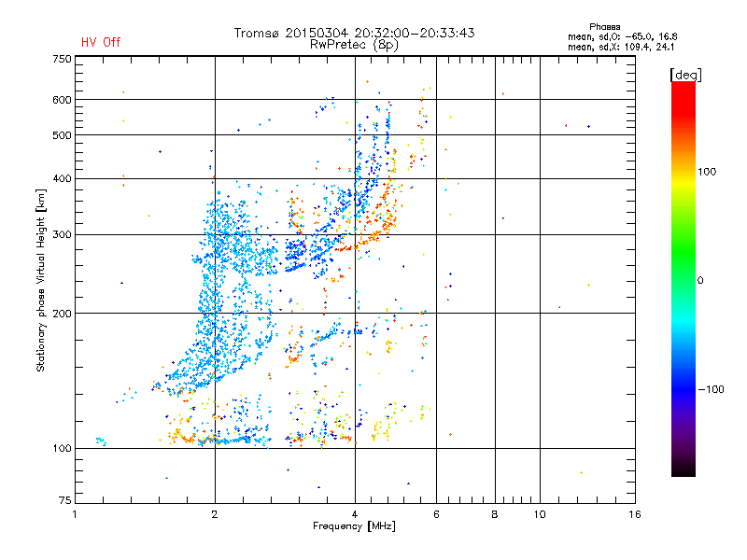Click the '2' frequency axis tick label
This screenshot has width=747, height=560.
(x=215, y=514)
